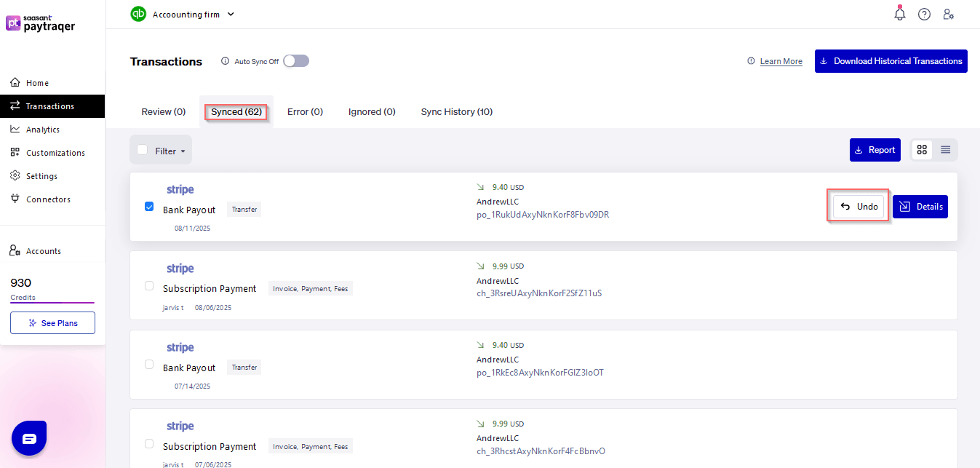Image resolution: width=980 pixels, height=468 pixels.
Task: Click the Invoice, Payment, Fees tag dated 08/06/2025
Action: coord(311,289)
